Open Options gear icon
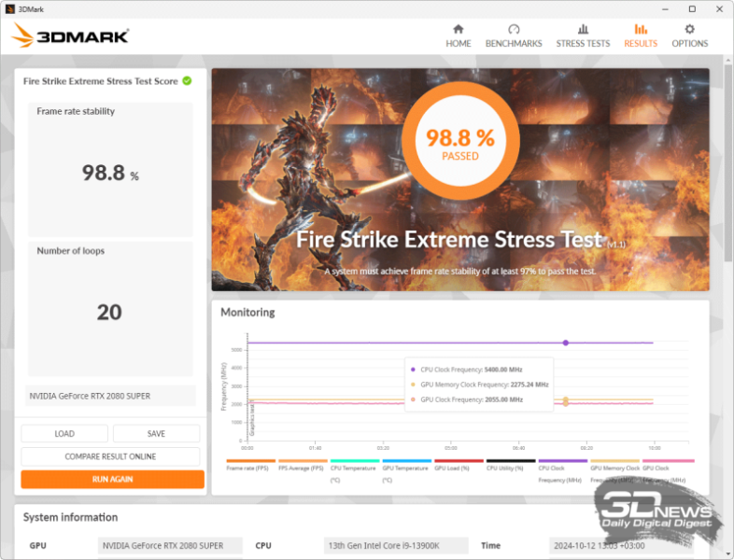Image resolution: width=734 pixels, height=560 pixels. (690, 30)
